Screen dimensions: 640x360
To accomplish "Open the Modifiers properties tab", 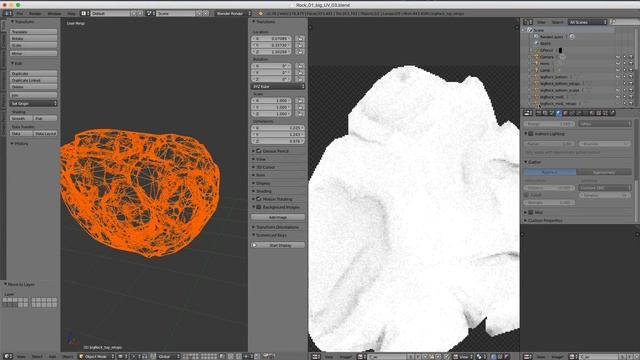I will (x=579, y=113).
